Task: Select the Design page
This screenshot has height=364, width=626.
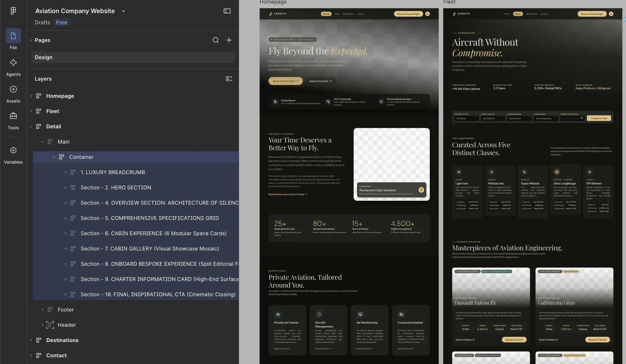Action: [133, 57]
